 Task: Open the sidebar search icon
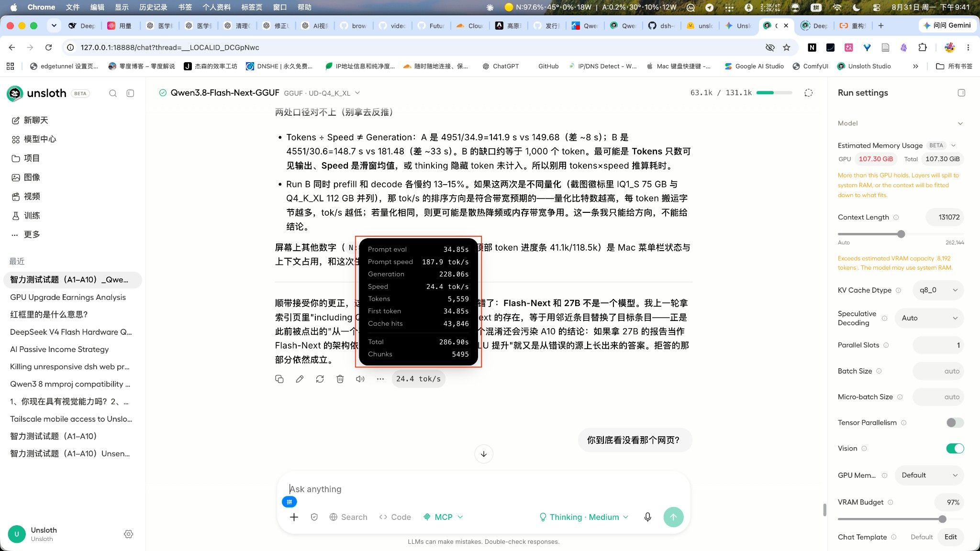click(113, 93)
